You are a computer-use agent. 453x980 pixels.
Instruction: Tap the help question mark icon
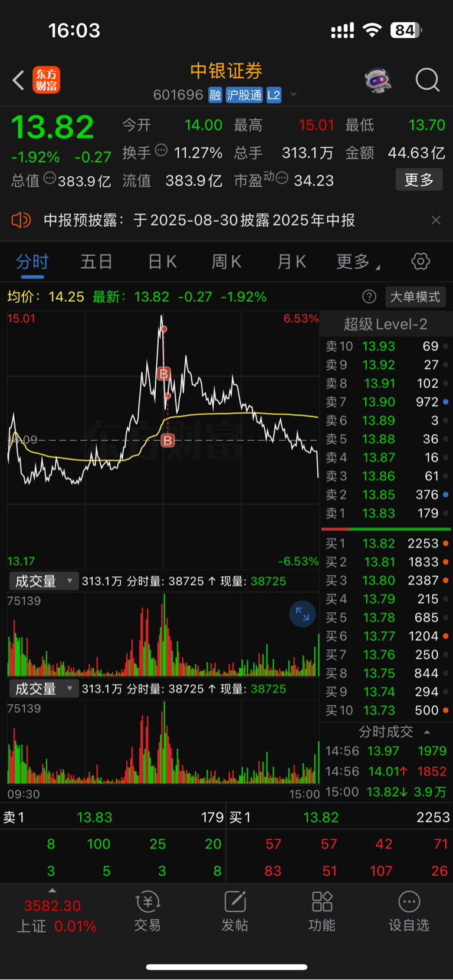(369, 296)
